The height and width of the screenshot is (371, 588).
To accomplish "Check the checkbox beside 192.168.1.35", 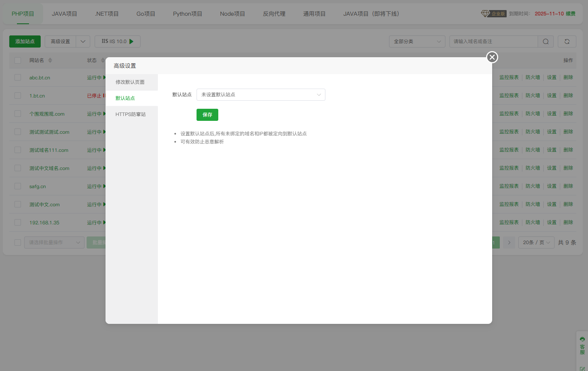I will [x=17, y=222].
